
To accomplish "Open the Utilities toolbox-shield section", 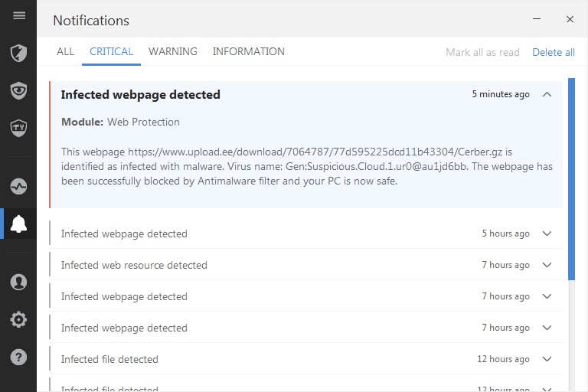I will [x=19, y=127].
